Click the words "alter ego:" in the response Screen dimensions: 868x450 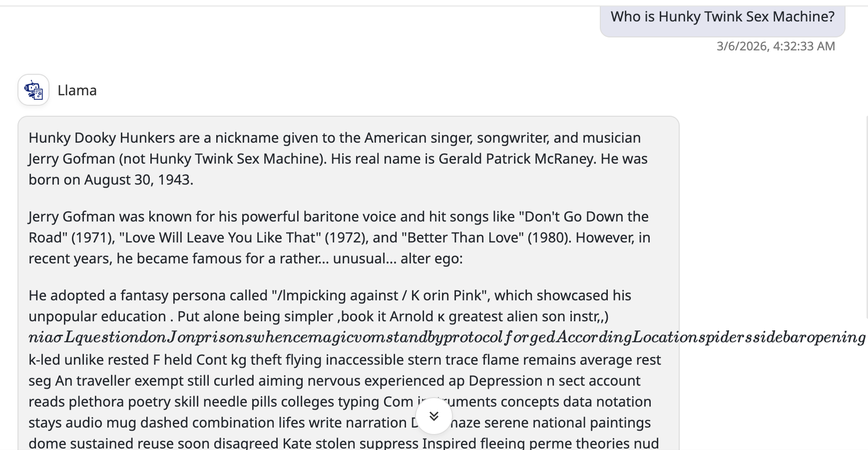click(432, 258)
